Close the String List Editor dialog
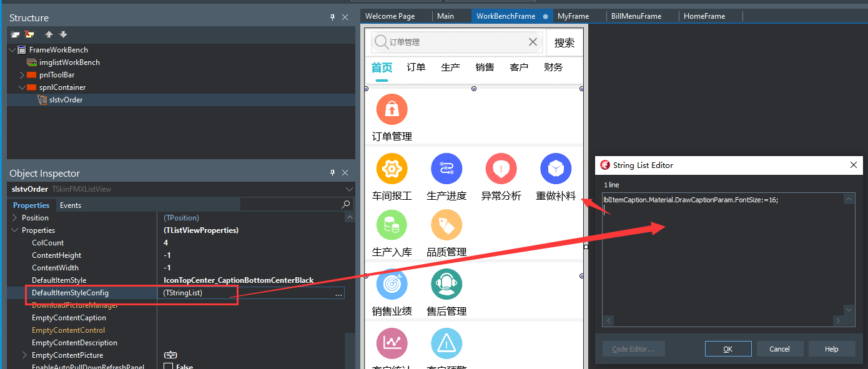The image size is (868, 369). pyautogui.click(x=854, y=165)
